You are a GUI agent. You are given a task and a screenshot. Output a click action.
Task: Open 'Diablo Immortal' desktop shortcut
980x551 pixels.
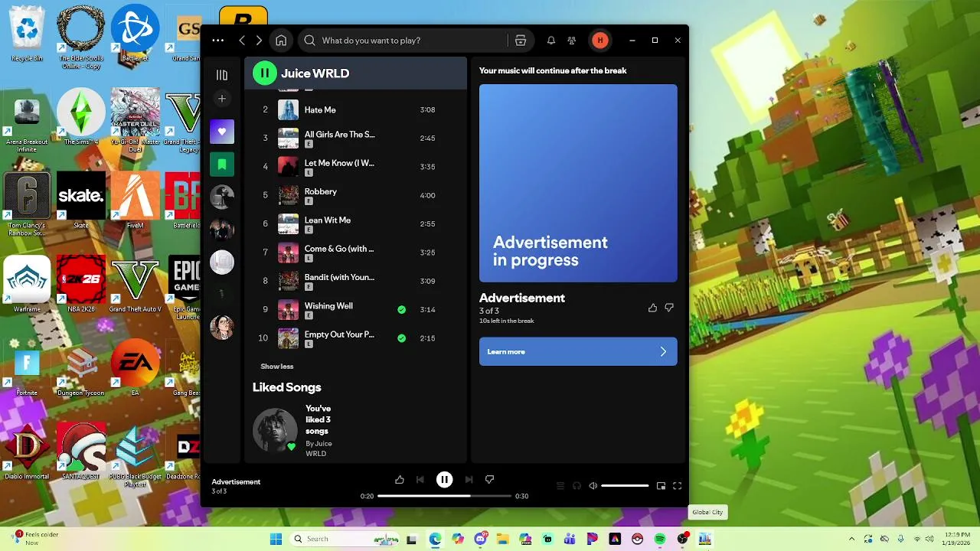tap(27, 452)
